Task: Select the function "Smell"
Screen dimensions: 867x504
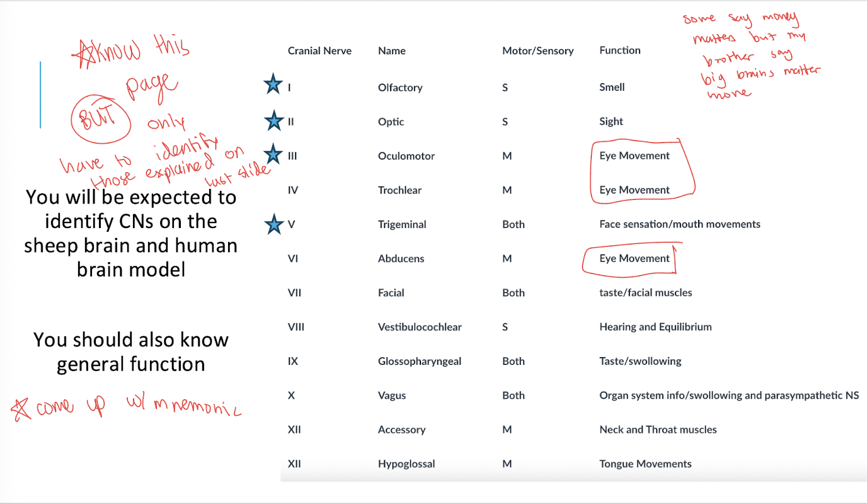Action: point(612,87)
